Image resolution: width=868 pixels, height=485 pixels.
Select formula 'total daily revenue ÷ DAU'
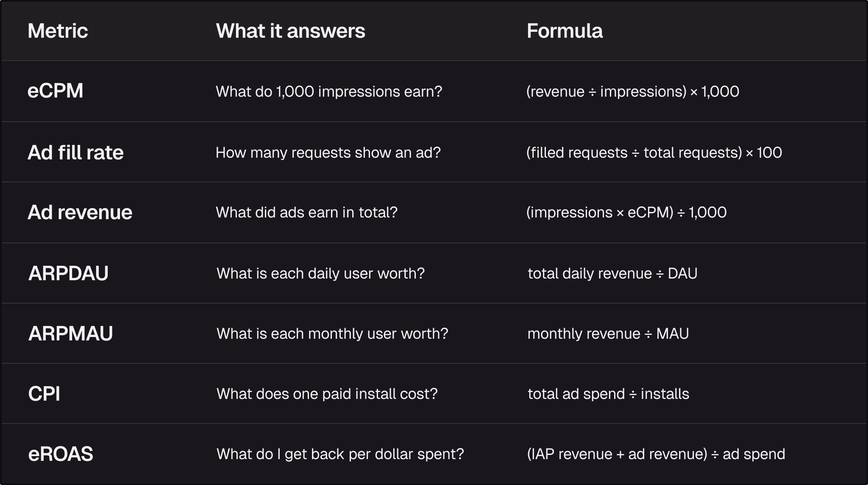click(612, 273)
